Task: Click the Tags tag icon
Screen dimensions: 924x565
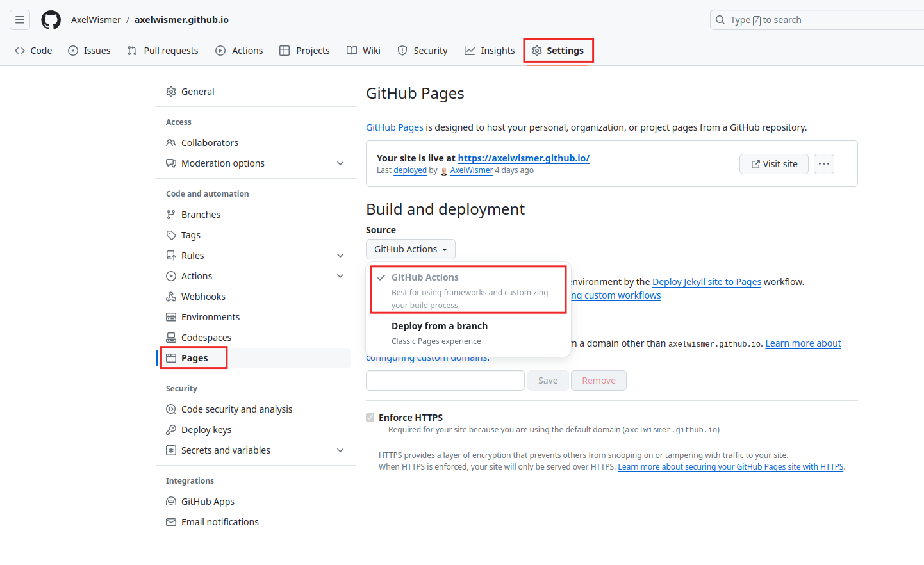Action: click(x=171, y=235)
